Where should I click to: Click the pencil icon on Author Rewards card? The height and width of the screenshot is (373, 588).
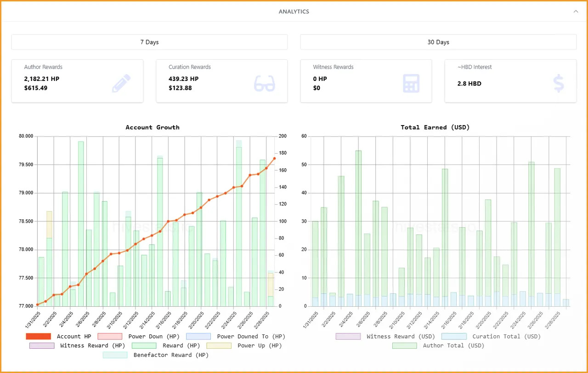pos(121,83)
